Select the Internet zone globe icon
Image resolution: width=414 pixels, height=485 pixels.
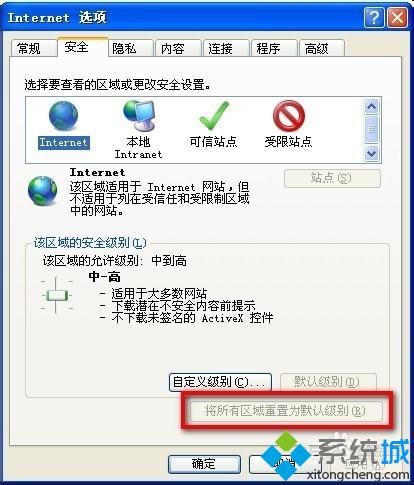63,116
